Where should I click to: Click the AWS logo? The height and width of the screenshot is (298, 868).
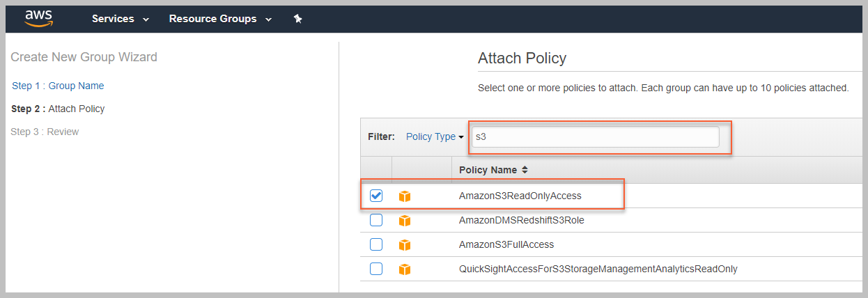38,18
